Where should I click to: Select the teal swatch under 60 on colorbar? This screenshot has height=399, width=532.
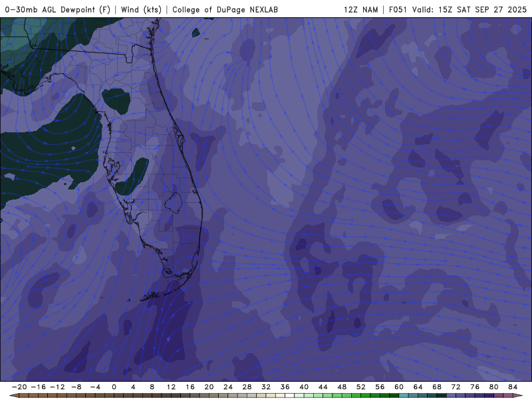[x=404, y=396]
